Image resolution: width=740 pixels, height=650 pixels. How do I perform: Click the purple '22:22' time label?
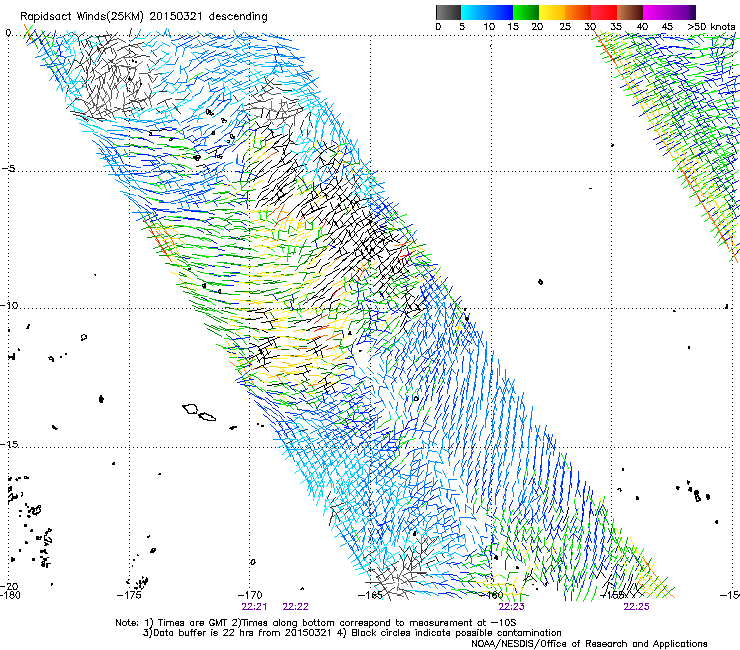[295, 607]
